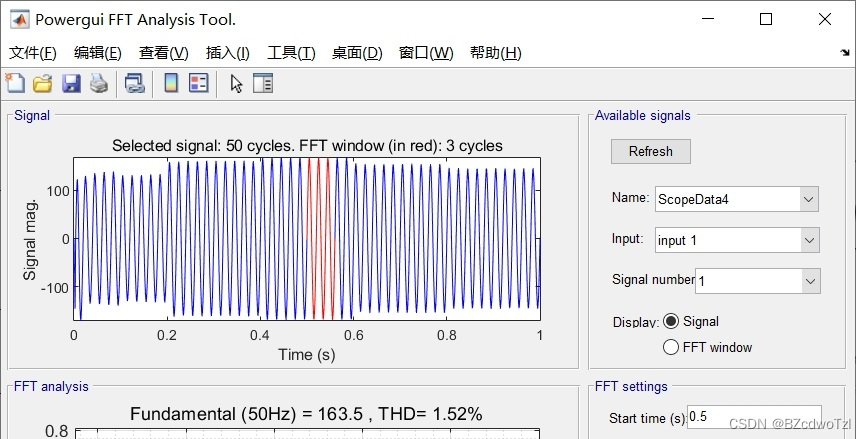Click the Time (s) axis label

tap(307, 355)
